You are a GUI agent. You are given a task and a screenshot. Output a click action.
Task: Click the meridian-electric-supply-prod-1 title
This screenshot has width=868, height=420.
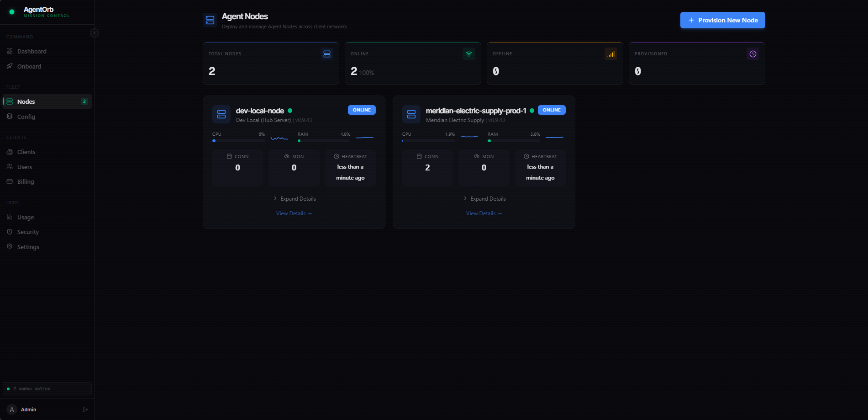pyautogui.click(x=476, y=111)
